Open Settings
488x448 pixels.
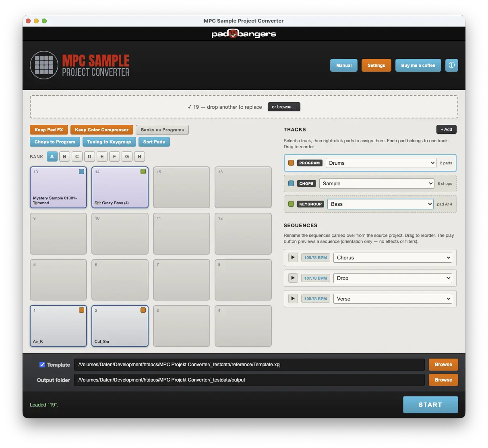[376, 65]
